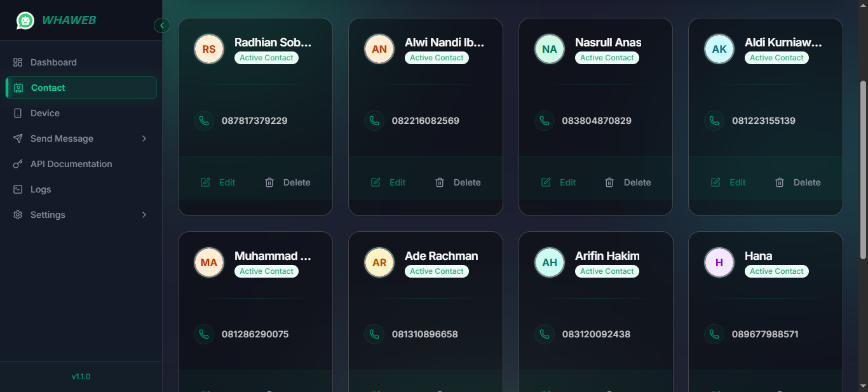Collapse the sidebar with the circular chevron
The width and height of the screenshot is (868, 392).
[162, 25]
